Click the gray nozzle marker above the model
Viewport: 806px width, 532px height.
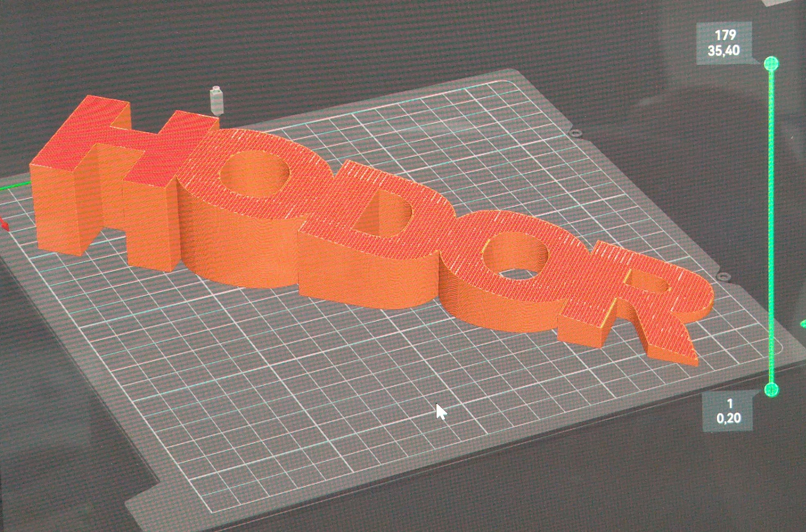coord(216,101)
